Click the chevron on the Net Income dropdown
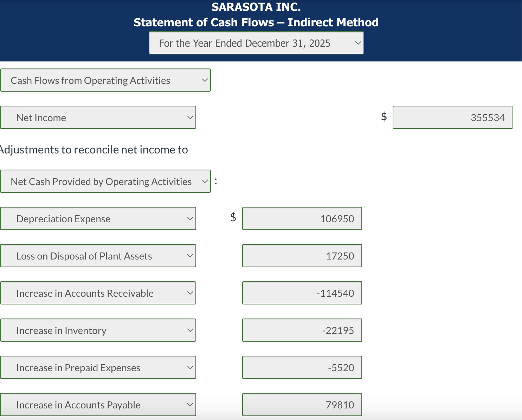 [x=190, y=117]
